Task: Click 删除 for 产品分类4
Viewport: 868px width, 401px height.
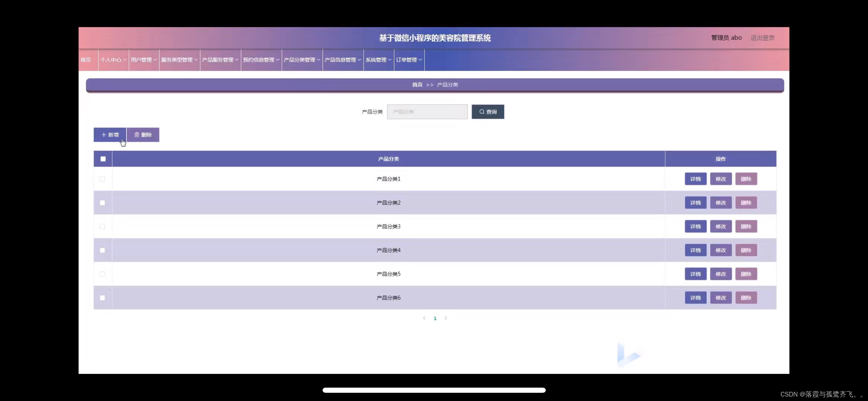Action: point(746,250)
